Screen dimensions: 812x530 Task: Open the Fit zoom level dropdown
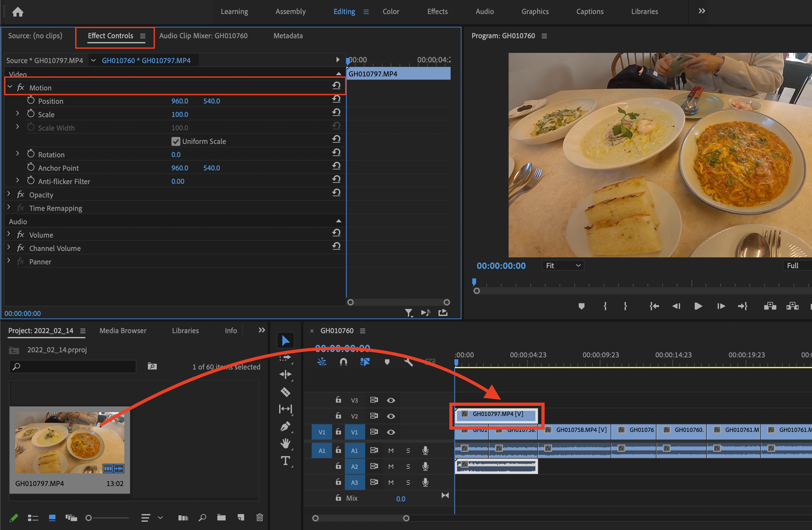click(x=562, y=265)
